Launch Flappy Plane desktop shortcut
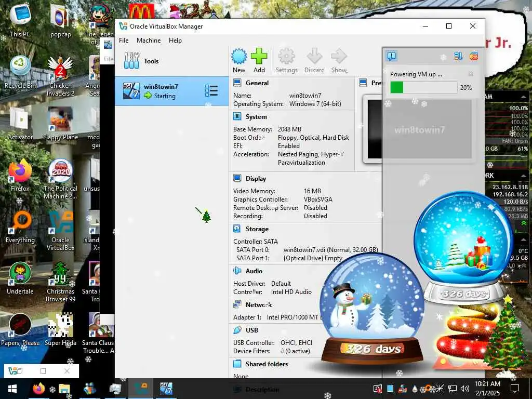This screenshot has width=532, height=399. (x=60, y=124)
